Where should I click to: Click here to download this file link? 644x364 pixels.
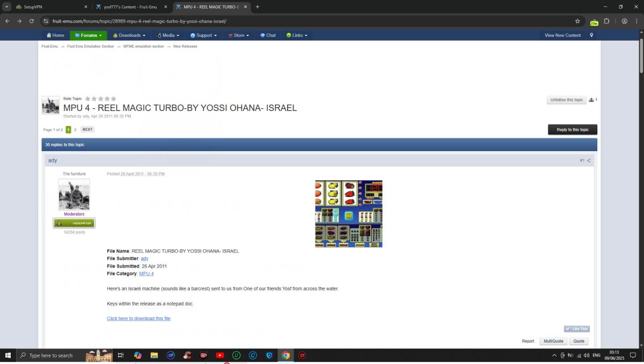click(138, 318)
